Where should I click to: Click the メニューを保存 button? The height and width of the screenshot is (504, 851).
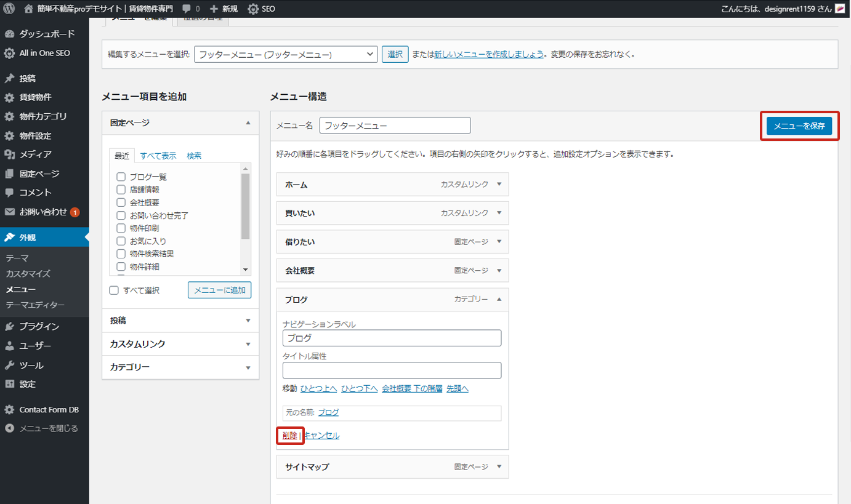(x=799, y=126)
